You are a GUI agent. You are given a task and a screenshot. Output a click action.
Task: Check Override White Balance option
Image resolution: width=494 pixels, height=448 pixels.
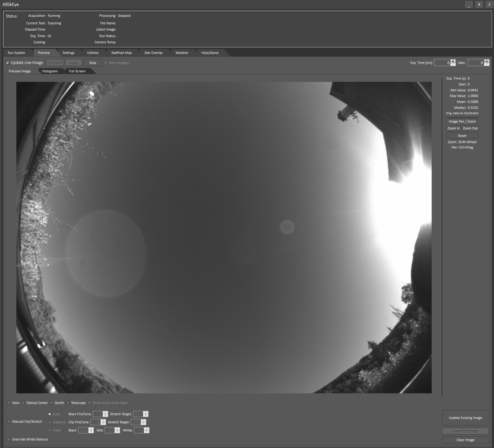click(9, 439)
